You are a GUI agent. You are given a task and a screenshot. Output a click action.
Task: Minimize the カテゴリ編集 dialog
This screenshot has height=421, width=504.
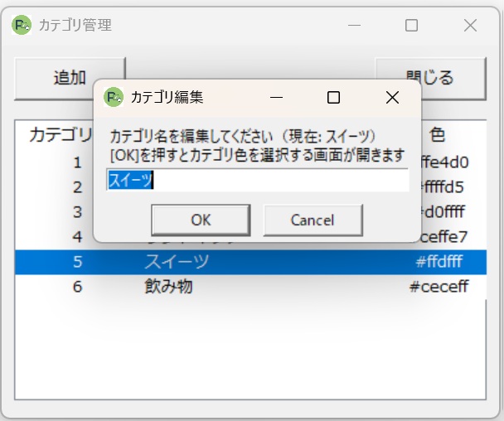pos(276,97)
